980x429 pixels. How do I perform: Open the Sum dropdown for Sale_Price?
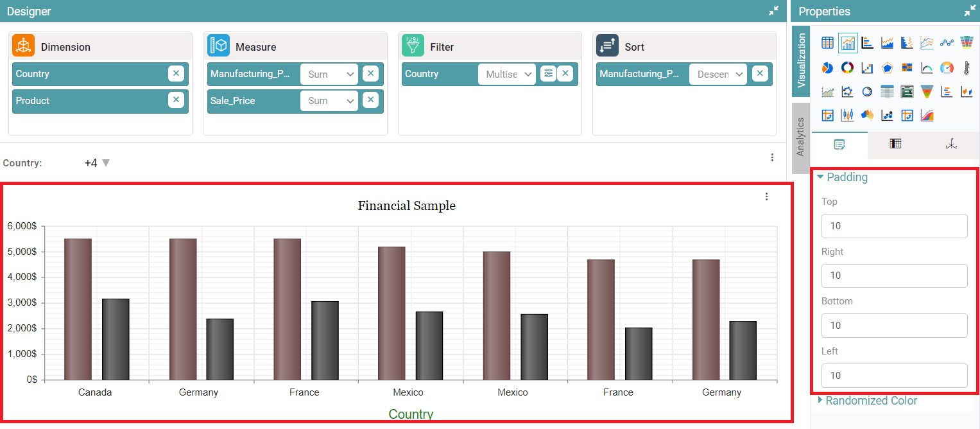pos(329,101)
